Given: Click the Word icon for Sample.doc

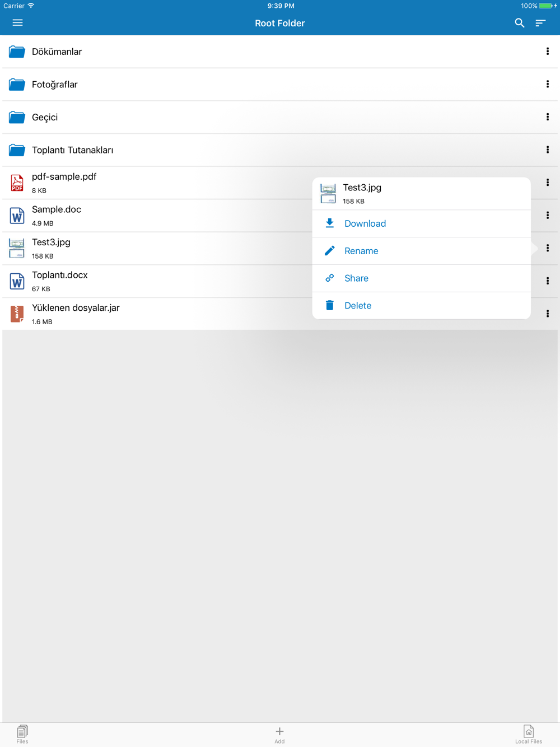Looking at the screenshot, I should (x=17, y=216).
